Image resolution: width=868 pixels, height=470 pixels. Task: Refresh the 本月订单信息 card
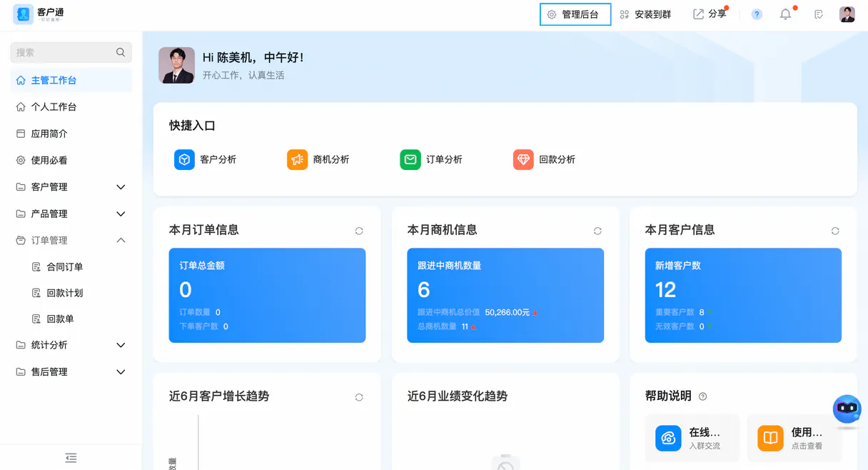pyautogui.click(x=359, y=231)
